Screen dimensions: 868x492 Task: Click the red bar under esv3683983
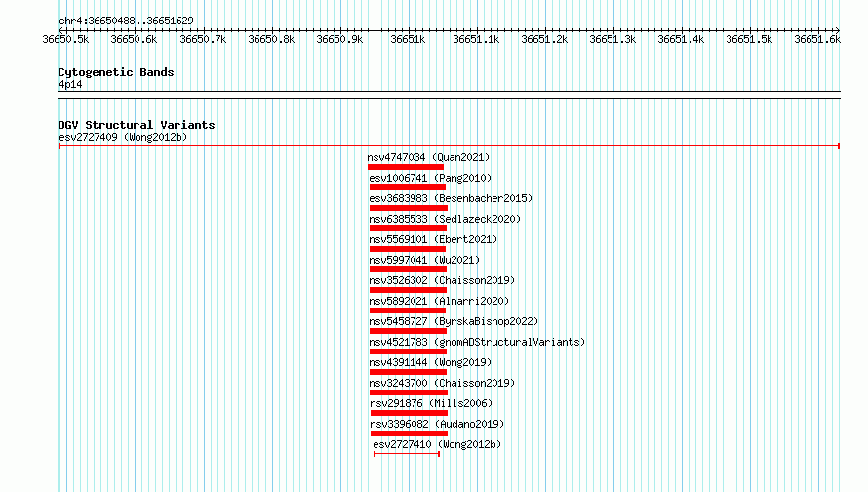point(409,208)
